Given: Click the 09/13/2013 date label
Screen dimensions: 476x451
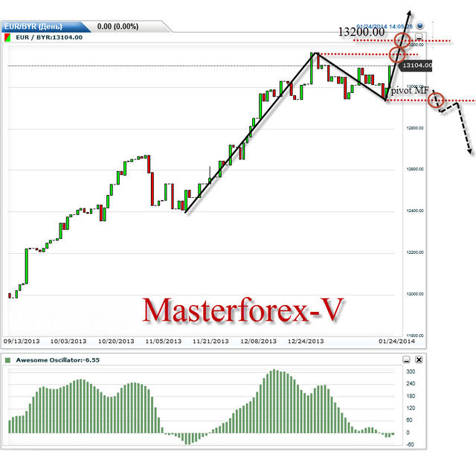Looking at the screenshot, I should pos(22,341).
